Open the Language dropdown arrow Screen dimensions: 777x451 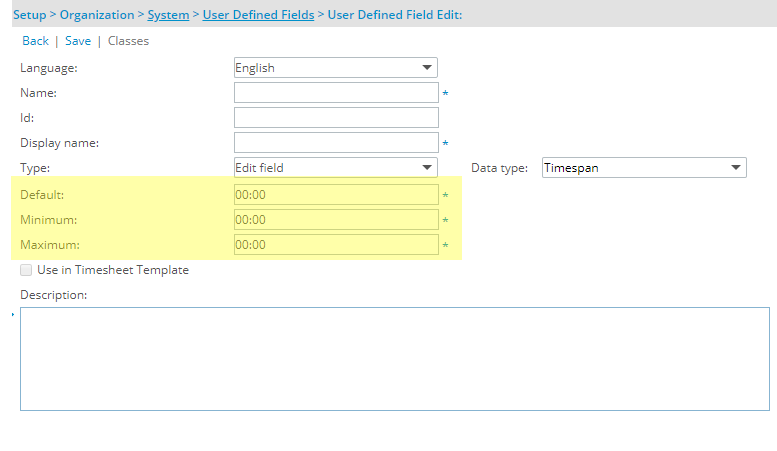427,68
